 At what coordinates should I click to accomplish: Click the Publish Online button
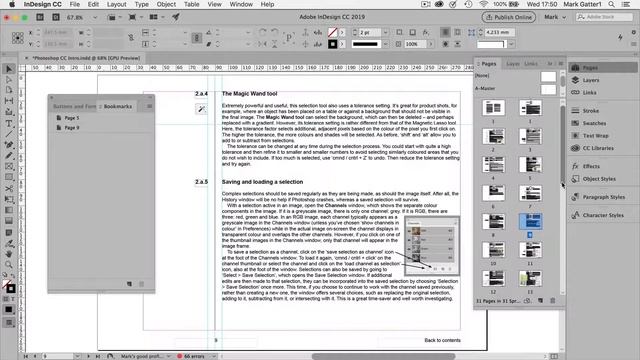(509, 17)
